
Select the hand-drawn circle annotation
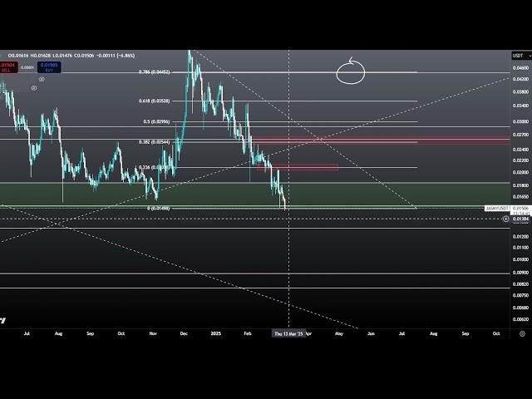coord(351,72)
